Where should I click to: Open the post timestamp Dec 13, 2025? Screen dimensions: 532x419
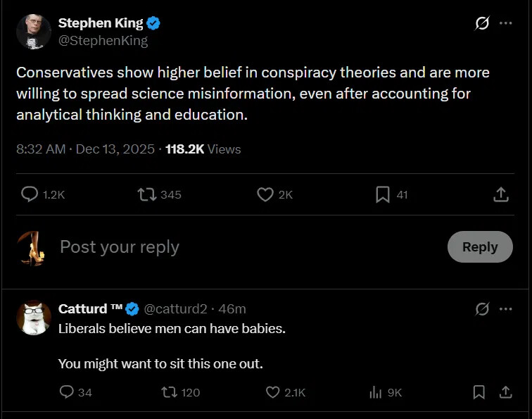(116, 149)
